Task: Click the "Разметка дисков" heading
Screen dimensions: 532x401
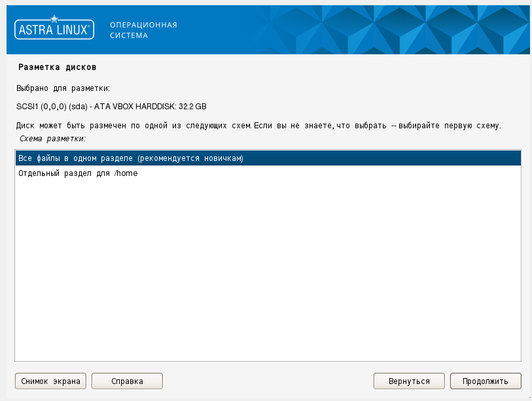Action: [58, 67]
